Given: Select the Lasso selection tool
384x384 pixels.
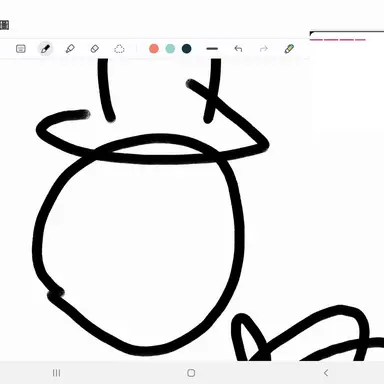Looking at the screenshot, I should (x=119, y=49).
